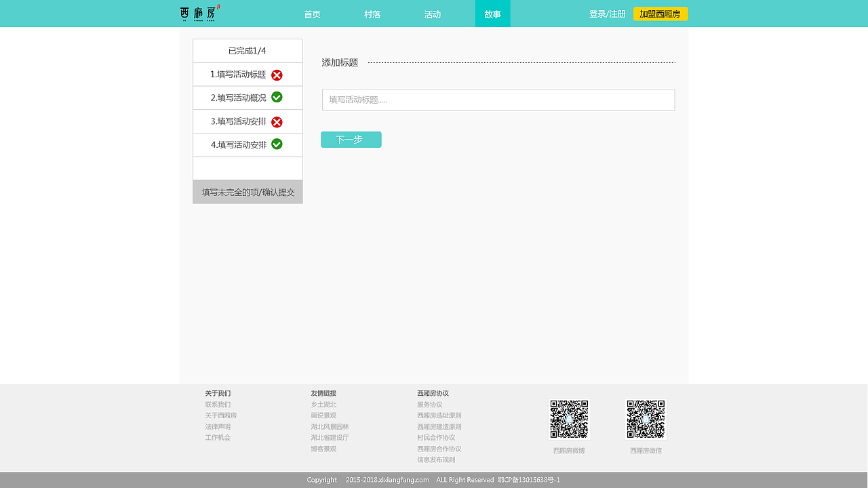Click the red X beside 3.填写活动安排
868x488 pixels.
[277, 122]
